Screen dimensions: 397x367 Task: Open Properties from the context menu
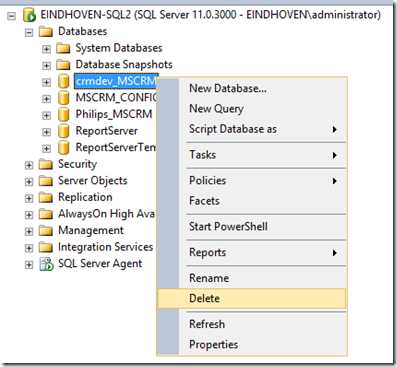(252, 344)
